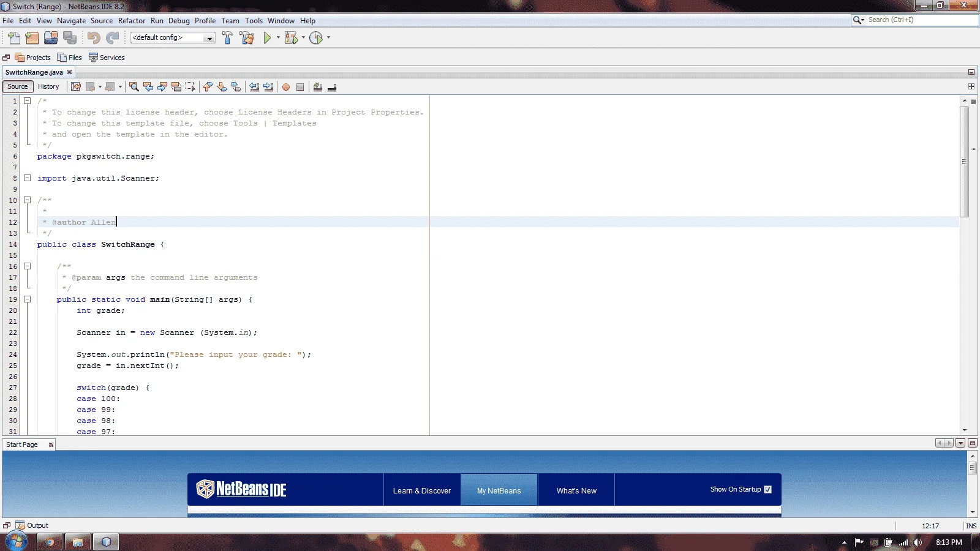
Task: Open the file explorer taskbar icon
Action: [78, 542]
